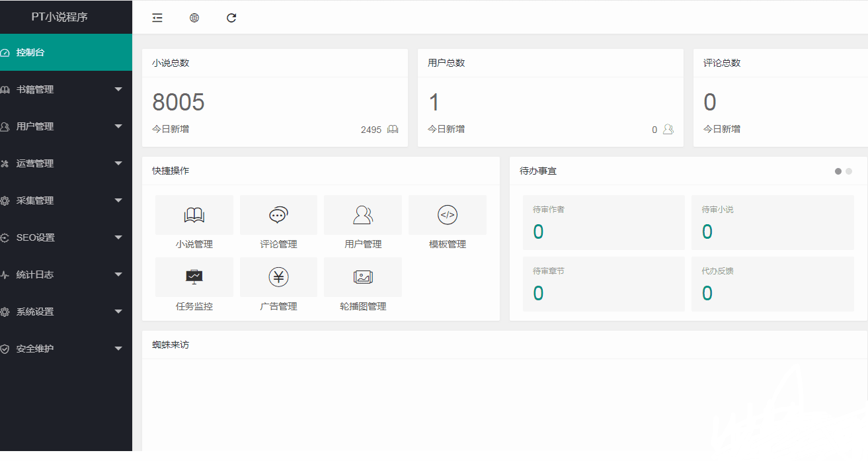Click the user icon in 用户总数 card

[668, 130]
